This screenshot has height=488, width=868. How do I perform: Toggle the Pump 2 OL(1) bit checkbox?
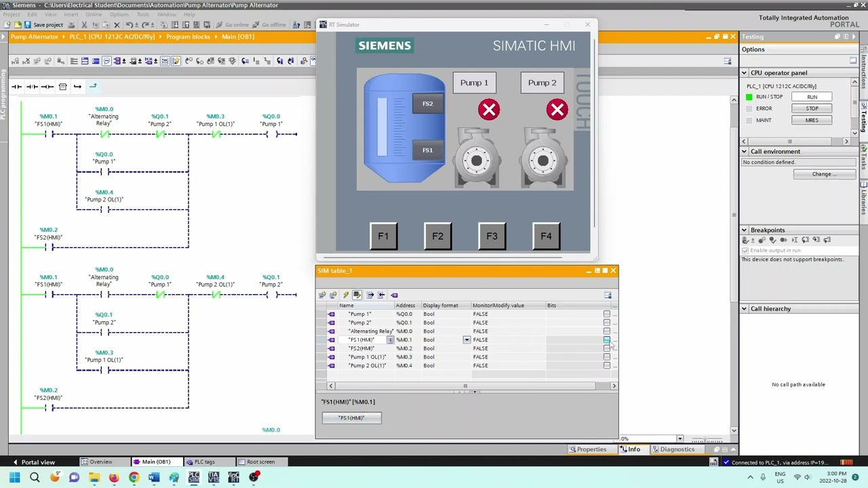pos(606,366)
